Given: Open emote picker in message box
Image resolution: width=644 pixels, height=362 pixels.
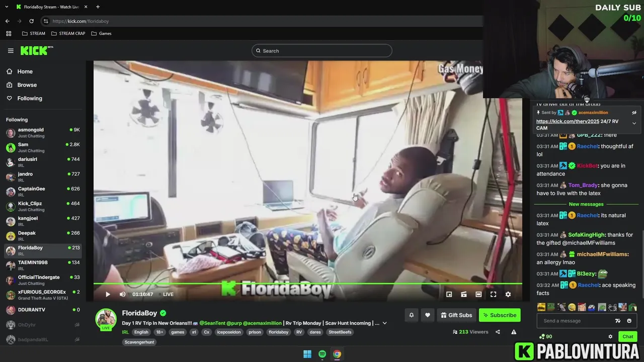Looking at the screenshot, I should [629, 321].
